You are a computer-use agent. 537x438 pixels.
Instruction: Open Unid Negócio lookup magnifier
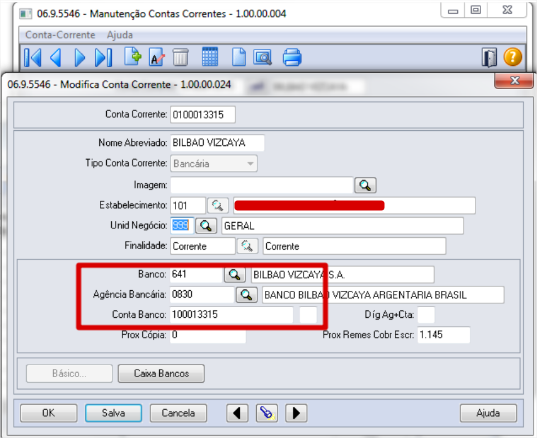tap(206, 226)
